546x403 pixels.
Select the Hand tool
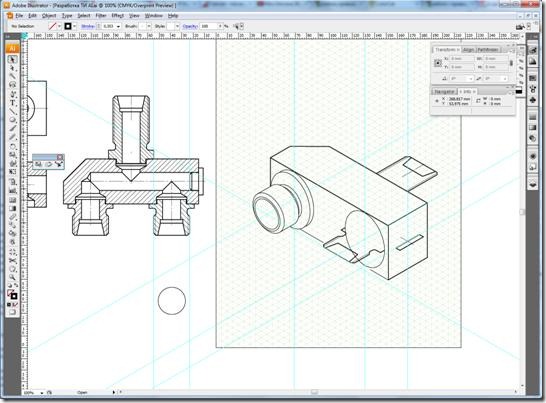click(13, 269)
